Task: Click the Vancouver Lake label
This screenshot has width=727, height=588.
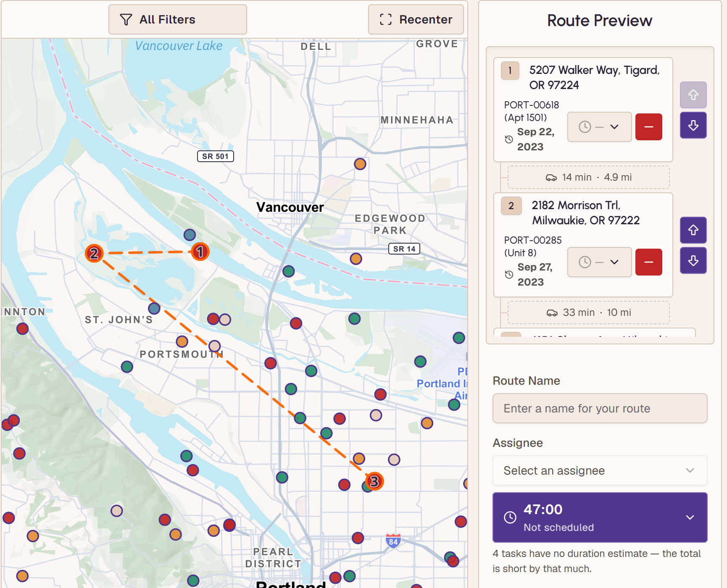Action: 179,46
